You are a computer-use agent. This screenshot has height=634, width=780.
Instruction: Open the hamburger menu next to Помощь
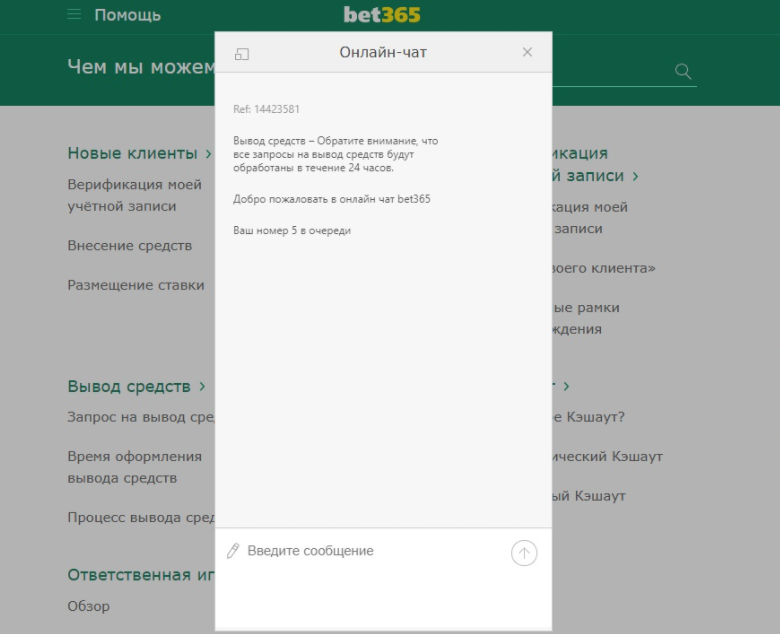click(x=74, y=15)
